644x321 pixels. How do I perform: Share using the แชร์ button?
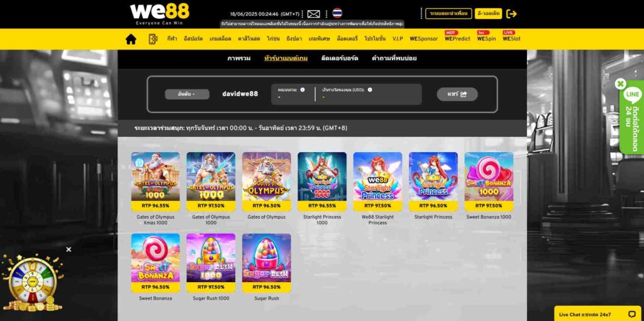(457, 94)
